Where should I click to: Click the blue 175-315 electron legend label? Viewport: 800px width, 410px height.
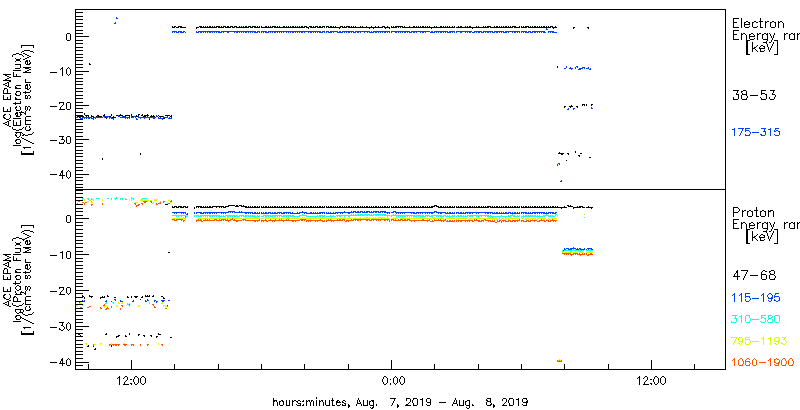pos(756,132)
